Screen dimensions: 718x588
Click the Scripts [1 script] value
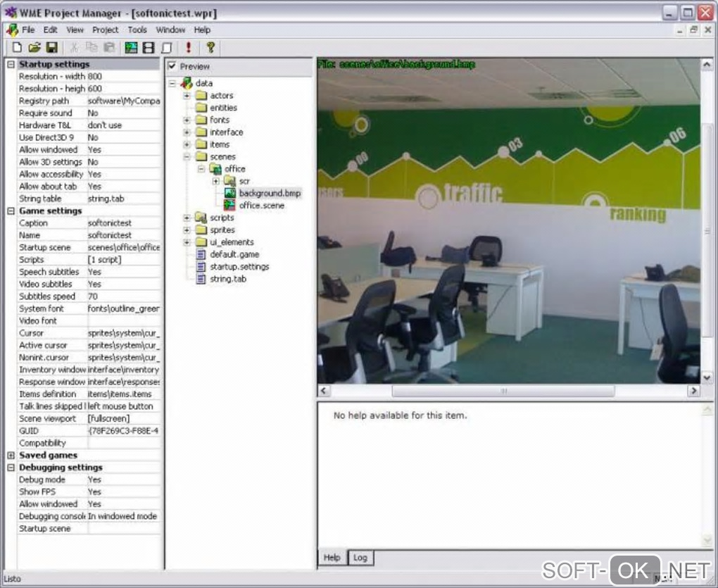coord(124,260)
